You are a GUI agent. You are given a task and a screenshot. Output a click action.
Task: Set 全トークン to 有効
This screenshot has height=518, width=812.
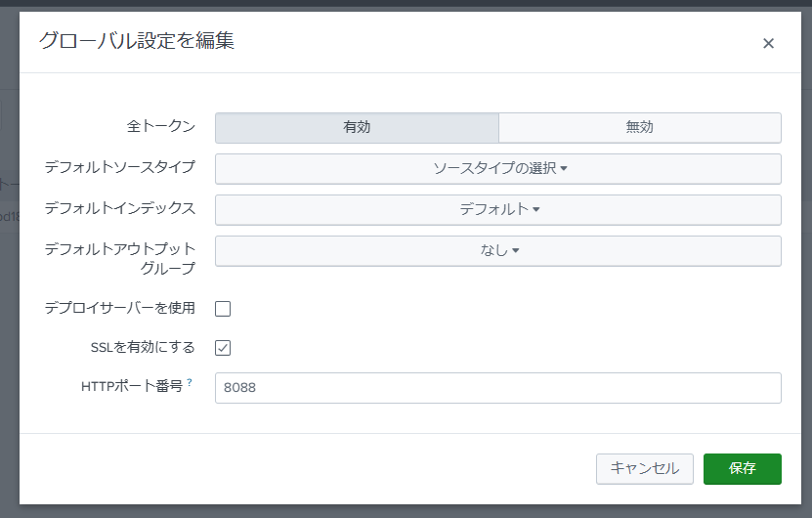tap(357, 127)
